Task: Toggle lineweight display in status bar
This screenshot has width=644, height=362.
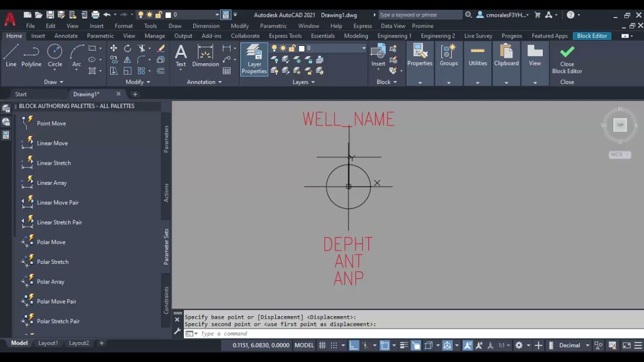Action: (x=404, y=345)
